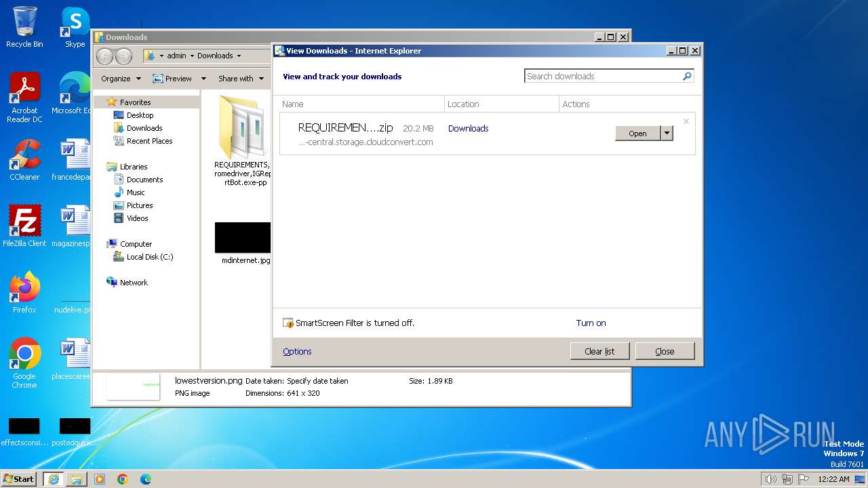Click the Location column header

(x=502, y=104)
